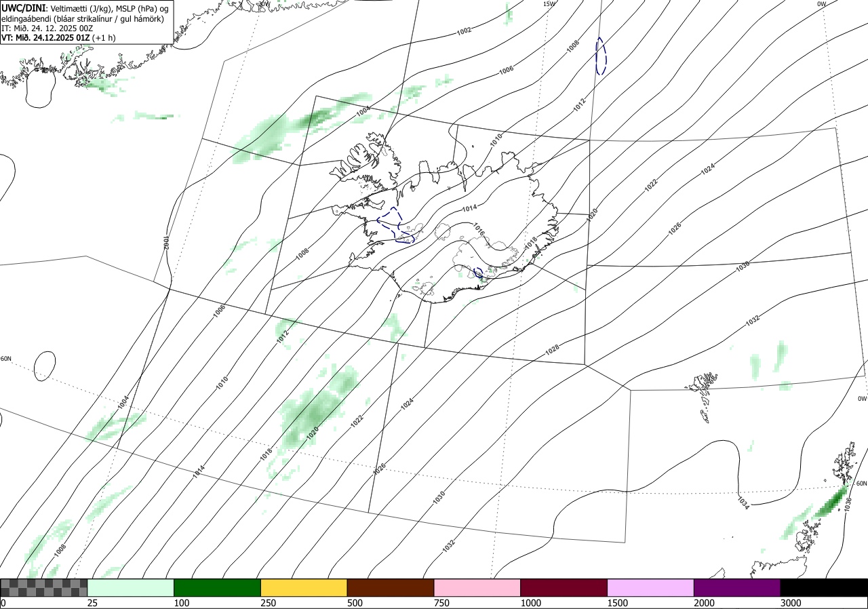This screenshot has height=609, width=868.
Task: Click the legend value '0'
Action: click(x=3, y=603)
